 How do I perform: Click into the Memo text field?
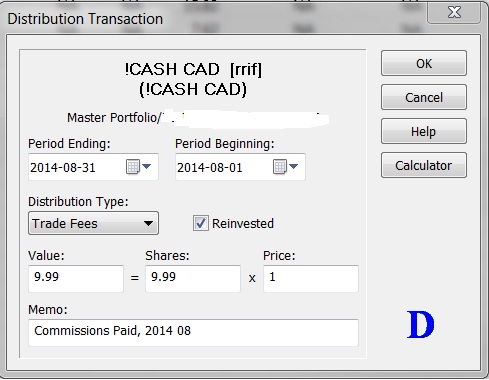point(193,333)
